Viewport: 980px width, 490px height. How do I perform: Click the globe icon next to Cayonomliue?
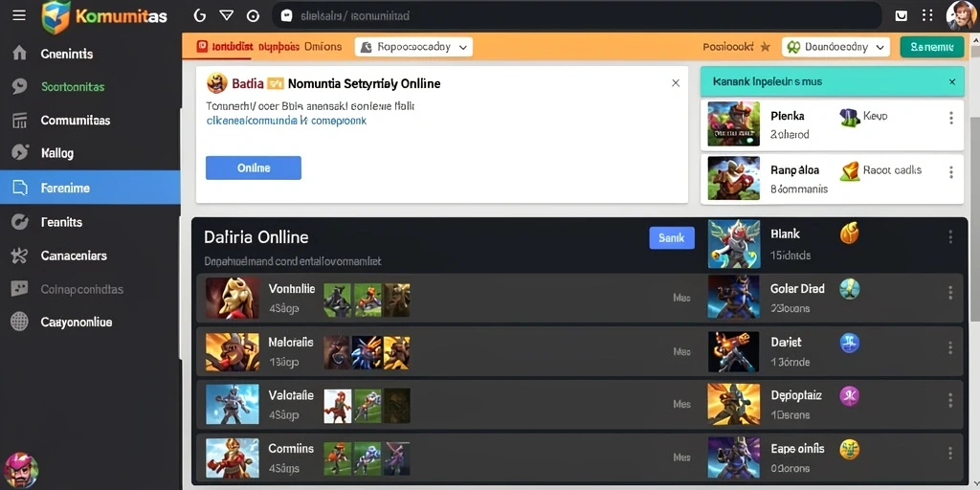pyautogui.click(x=19, y=322)
